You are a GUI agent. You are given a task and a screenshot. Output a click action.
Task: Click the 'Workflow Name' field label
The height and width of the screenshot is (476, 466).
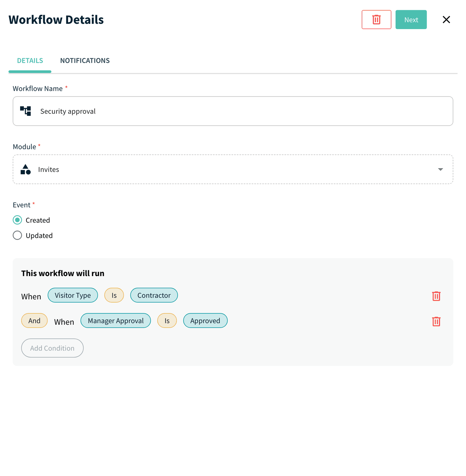point(38,88)
